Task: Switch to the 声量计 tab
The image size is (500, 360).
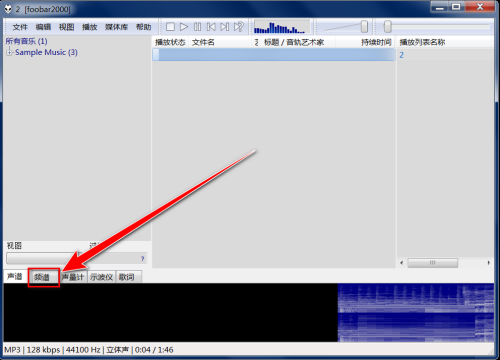Action: click(x=73, y=277)
